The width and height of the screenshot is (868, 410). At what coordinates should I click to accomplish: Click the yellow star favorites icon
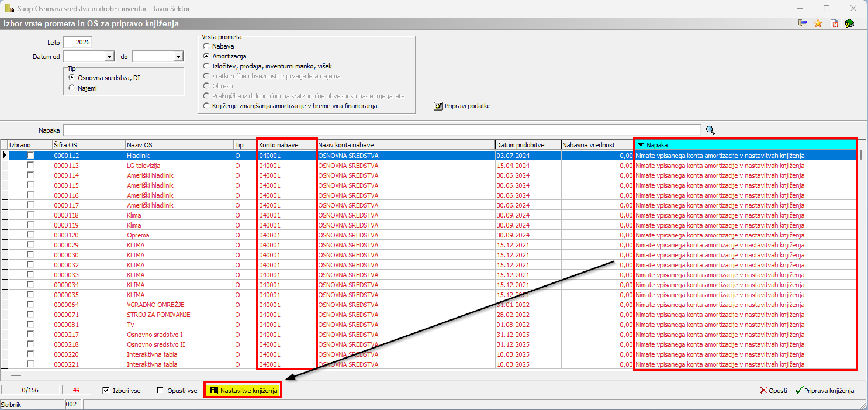818,24
